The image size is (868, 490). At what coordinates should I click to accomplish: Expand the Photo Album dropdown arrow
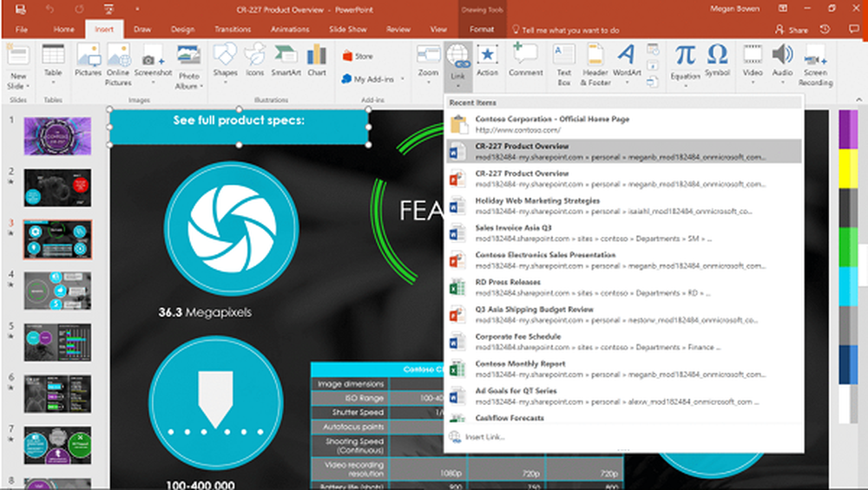(201, 86)
